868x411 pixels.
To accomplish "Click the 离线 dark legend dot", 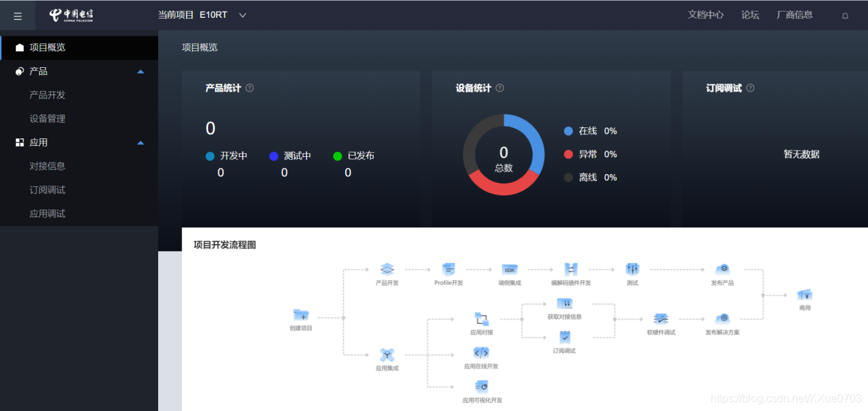I will pos(568,177).
